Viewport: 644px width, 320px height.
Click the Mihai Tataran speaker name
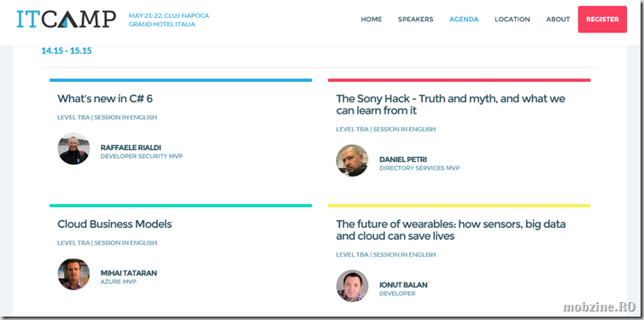(129, 273)
